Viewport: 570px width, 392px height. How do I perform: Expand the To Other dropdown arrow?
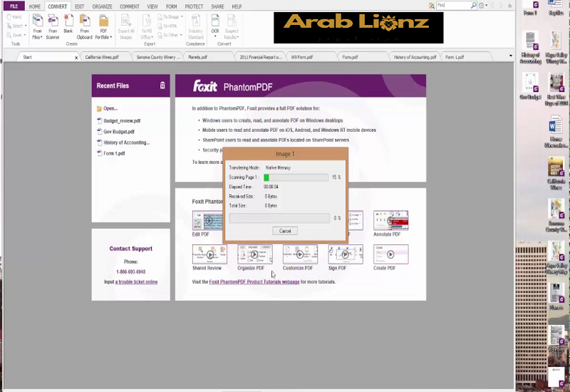[x=181, y=35]
